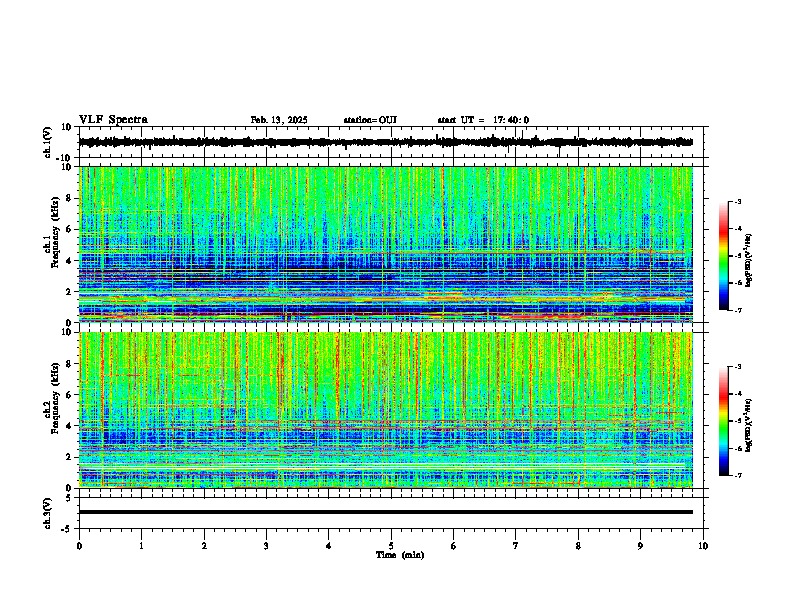
Task: Click the time axis tick label "5"
Action: tap(391, 545)
